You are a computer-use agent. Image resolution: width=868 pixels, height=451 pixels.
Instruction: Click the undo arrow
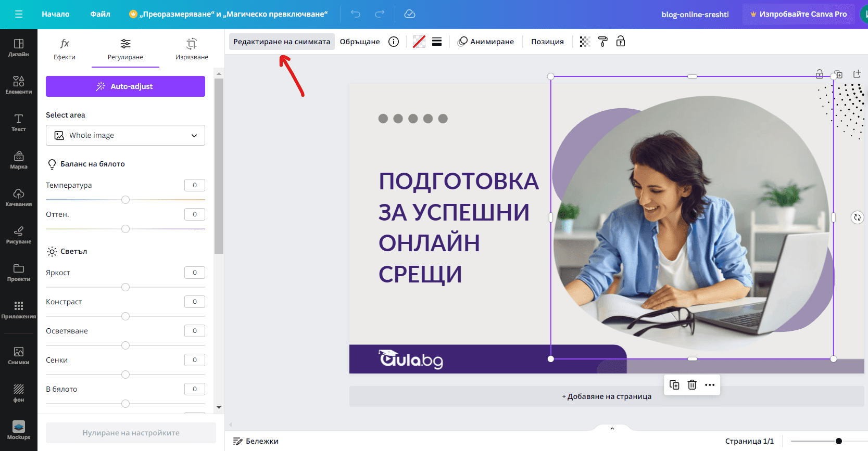[x=356, y=14]
